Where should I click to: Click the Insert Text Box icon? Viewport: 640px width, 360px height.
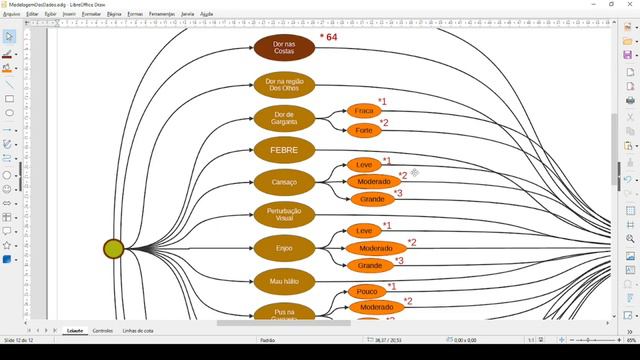pos(630,270)
